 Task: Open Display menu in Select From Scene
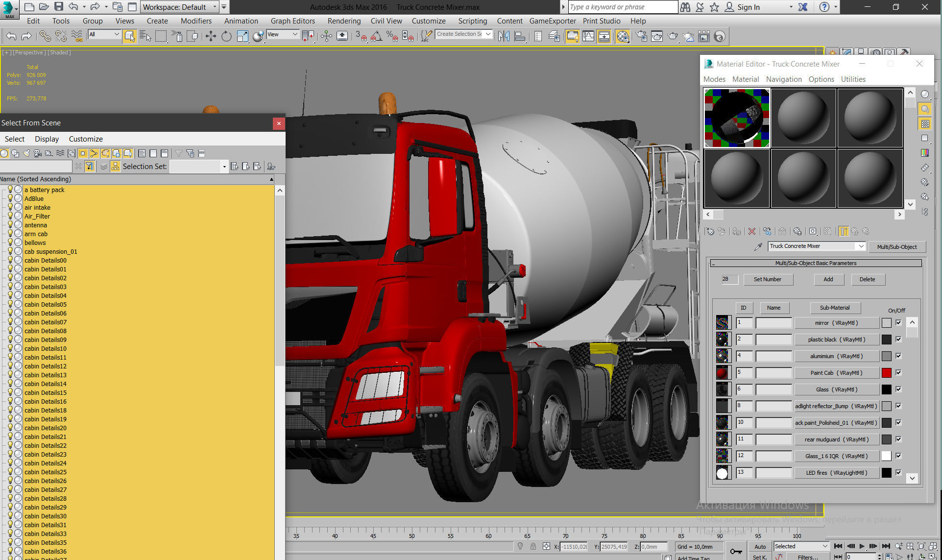tap(47, 139)
